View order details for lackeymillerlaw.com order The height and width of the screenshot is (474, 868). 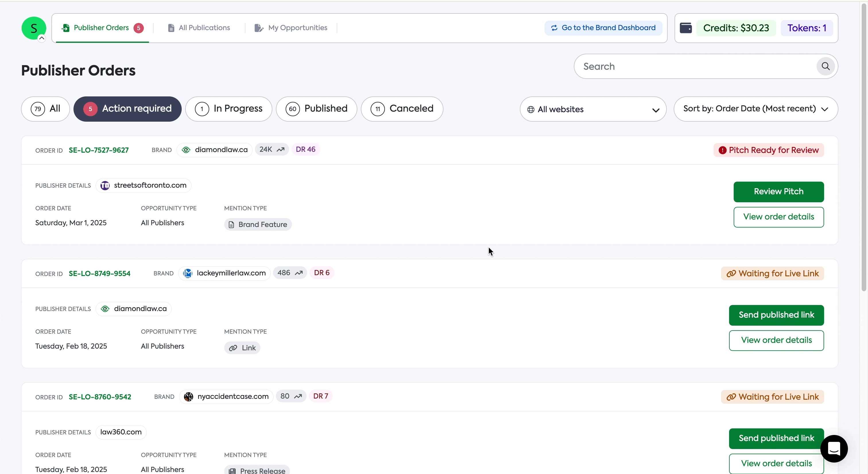[776, 340]
